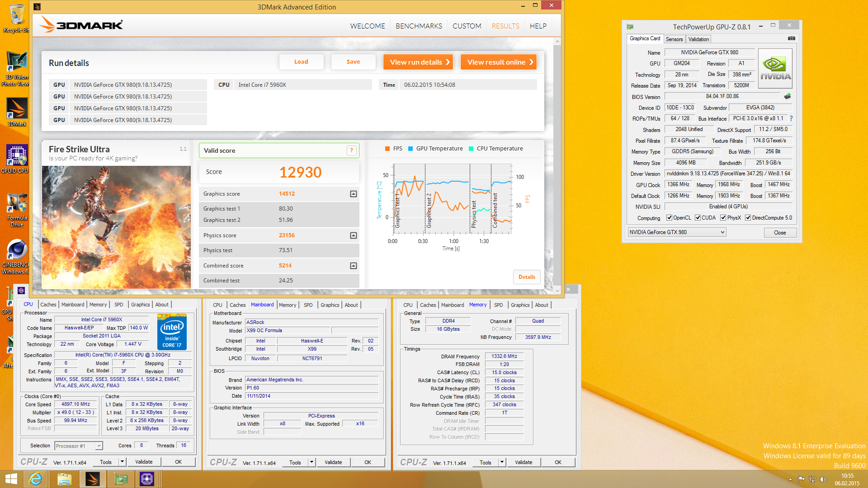This screenshot has width=868, height=488.
Task: Toggle the DirectCompute 5.0 checkbox in GPU-Z
Action: click(748, 218)
